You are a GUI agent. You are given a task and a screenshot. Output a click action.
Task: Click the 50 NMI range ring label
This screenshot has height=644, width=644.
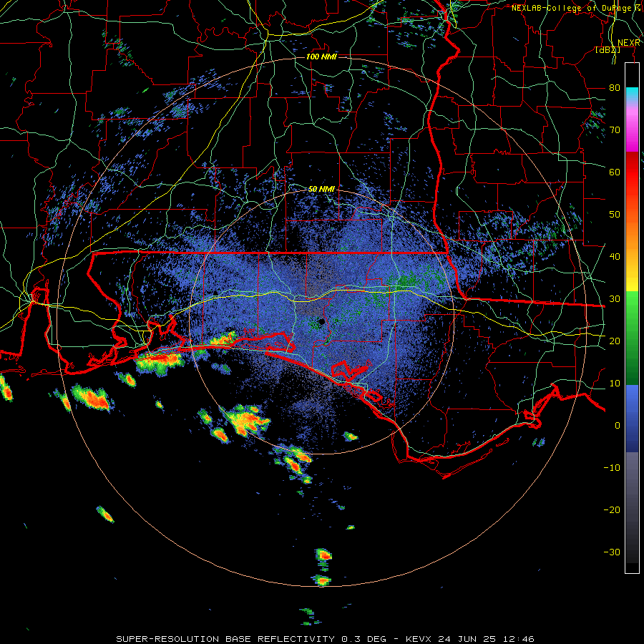321,189
